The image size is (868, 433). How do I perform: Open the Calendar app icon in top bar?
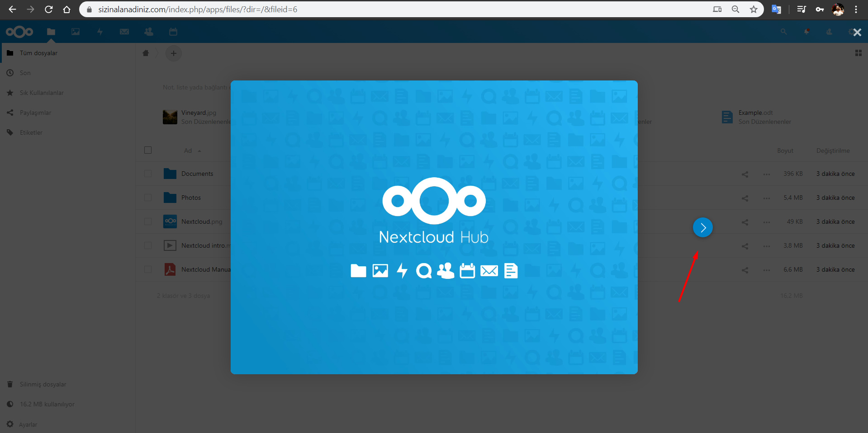pos(173,32)
